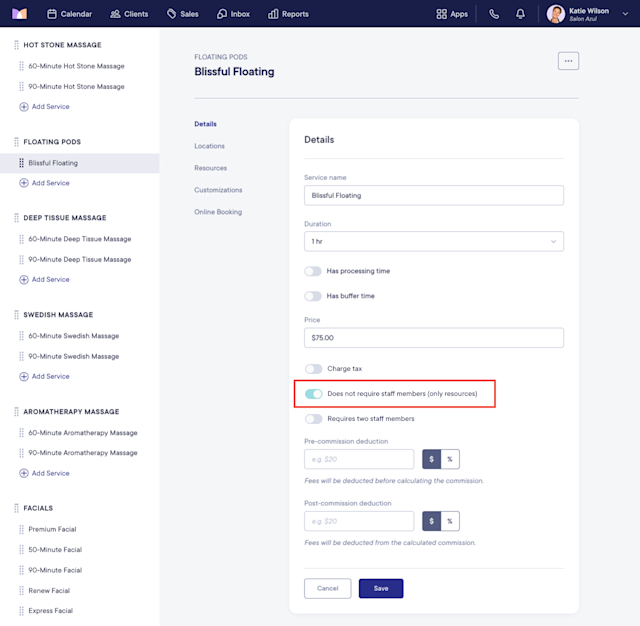The width and height of the screenshot is (640, 626).
Task: Click the Price input field
Action: pyautogui.click(x=434, y=338)
